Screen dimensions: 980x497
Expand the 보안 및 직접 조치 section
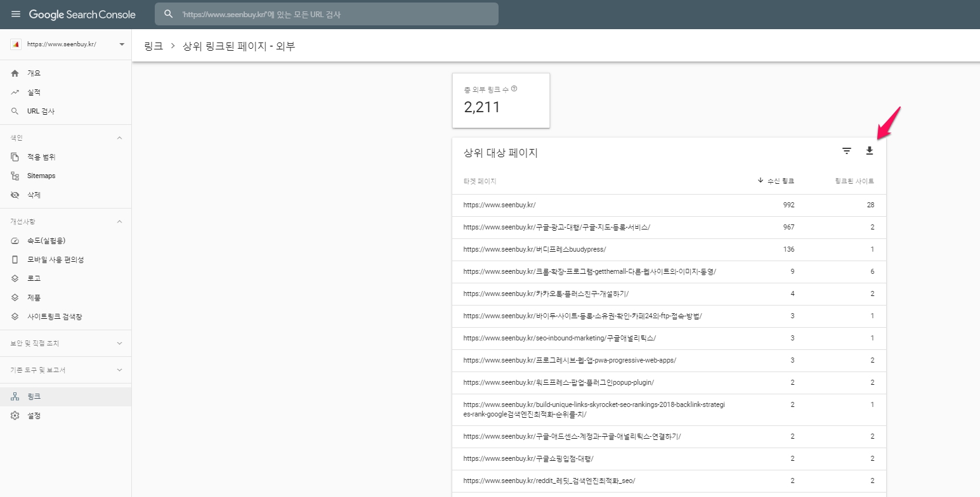[x=119, y=344]
